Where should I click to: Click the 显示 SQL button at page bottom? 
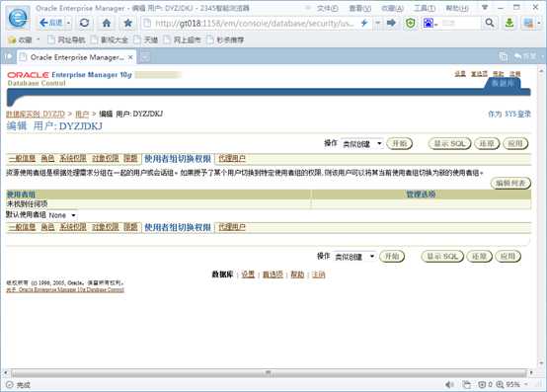tap(442, 257)
